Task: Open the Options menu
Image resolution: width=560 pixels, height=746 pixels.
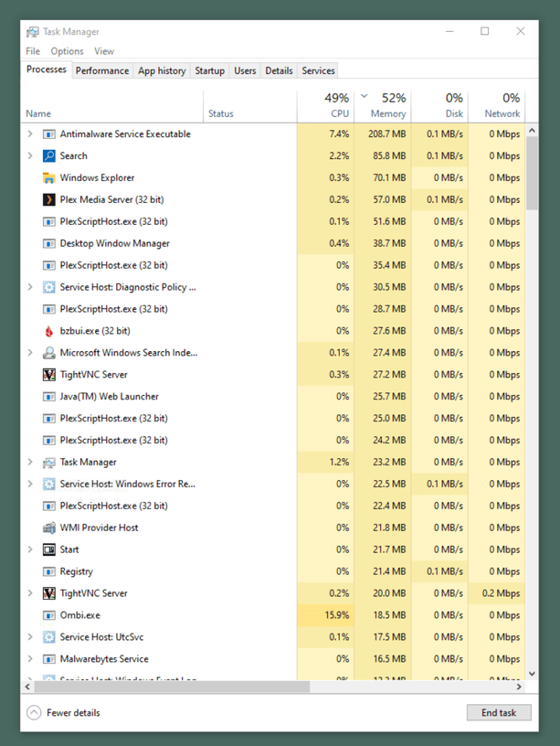Action: pos(67,51)
